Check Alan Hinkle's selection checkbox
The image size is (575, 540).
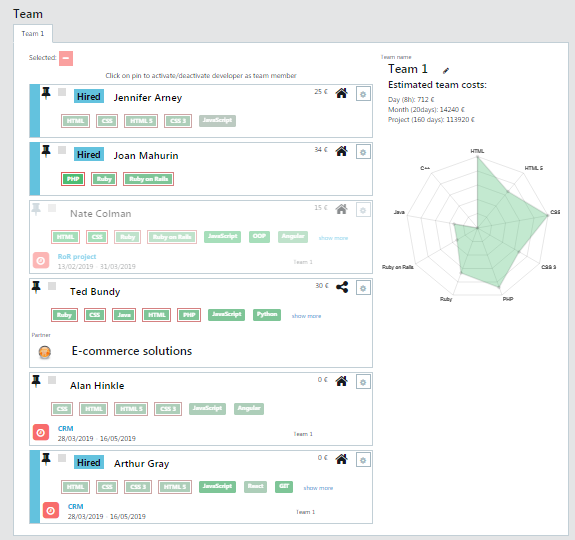pyautogui.click(x=52, y=380)
